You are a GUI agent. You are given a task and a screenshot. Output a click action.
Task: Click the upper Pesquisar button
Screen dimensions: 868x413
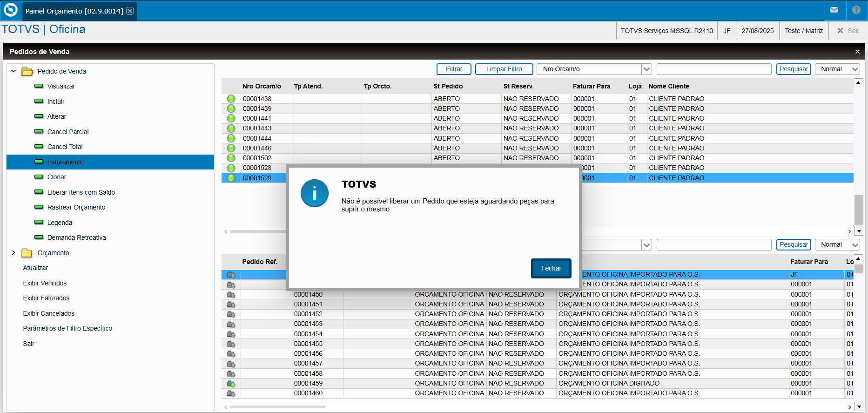[x=794, y=69]
